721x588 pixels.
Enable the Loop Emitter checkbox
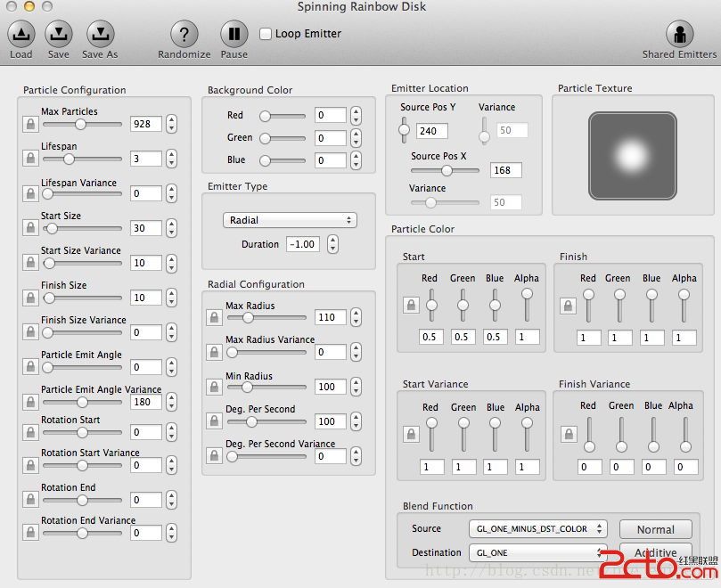pyautogui.click(x=266, y=34)
